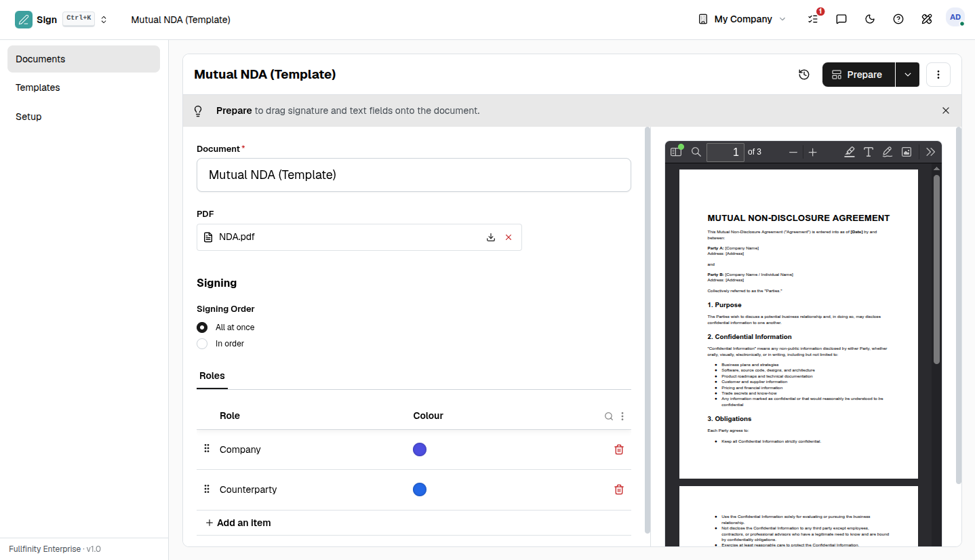The width and height of the screenshot is (975, 560).
Task: Click the first PDF page preview
Action: pos(799,324)
